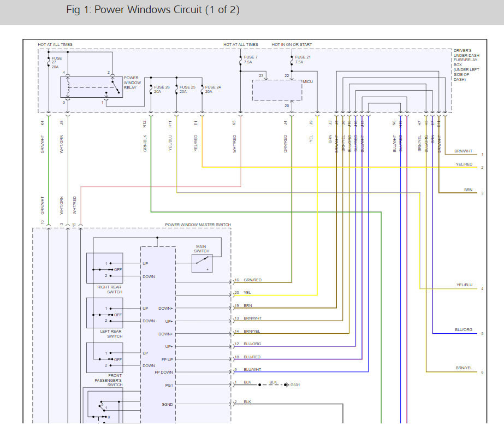Screen dimensions: 504x437
Task: Select the Fuse 26 20A symbol
Action: [151, 90]
